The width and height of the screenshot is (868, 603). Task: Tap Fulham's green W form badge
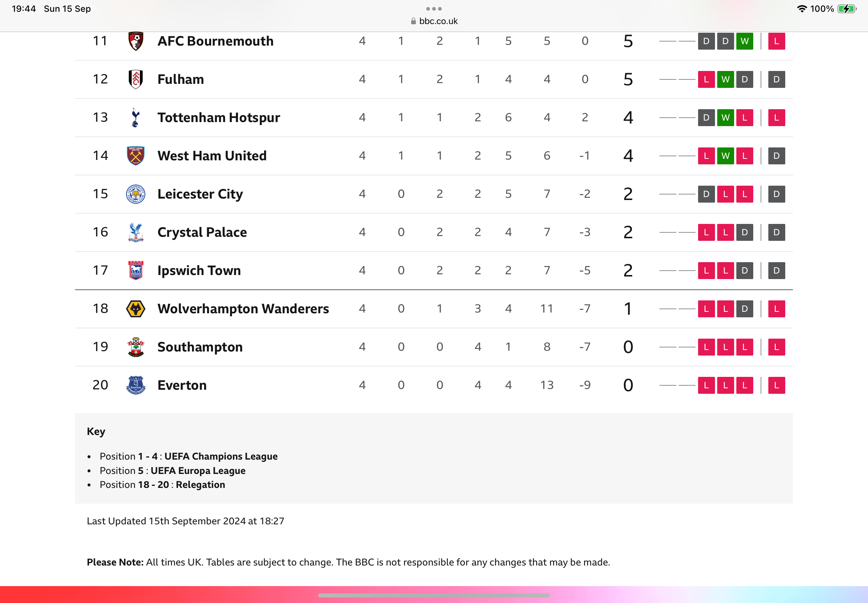[x=726, y=79]
